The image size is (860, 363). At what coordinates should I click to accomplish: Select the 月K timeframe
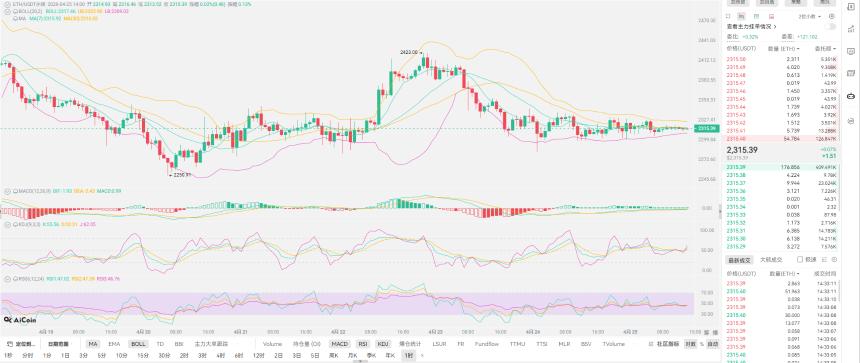point(353,355)
